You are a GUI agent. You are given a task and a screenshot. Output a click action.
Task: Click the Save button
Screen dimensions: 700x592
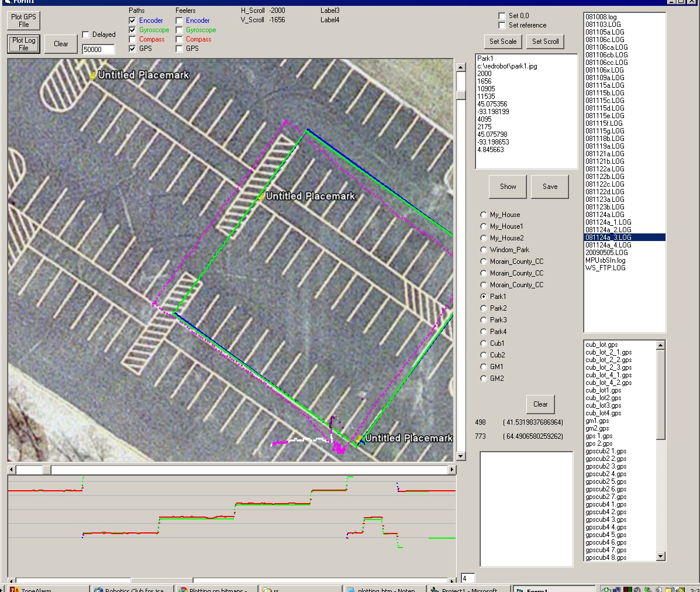point(550,187)
